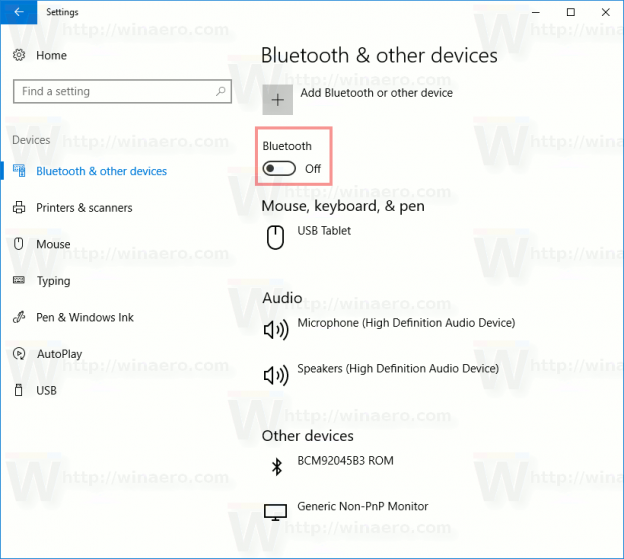Toggle the Bluetooth switch on
The image size is (624, 559).
[x=280, y=169]
